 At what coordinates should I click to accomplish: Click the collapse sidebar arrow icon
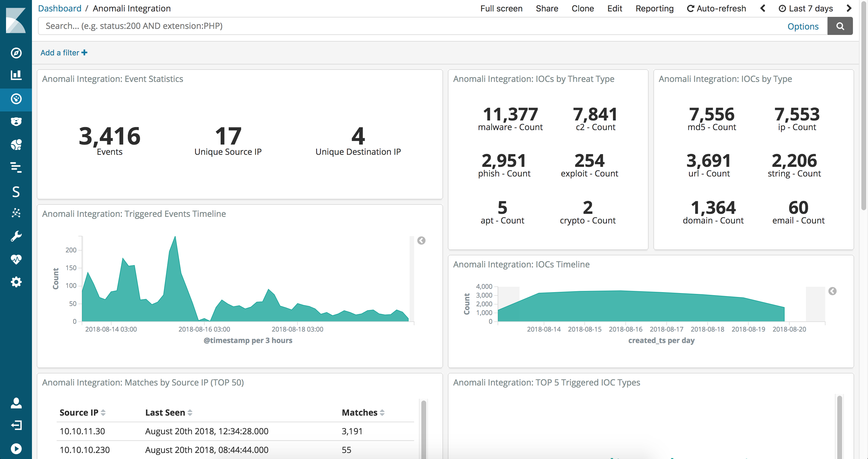(x=16, y=448)
